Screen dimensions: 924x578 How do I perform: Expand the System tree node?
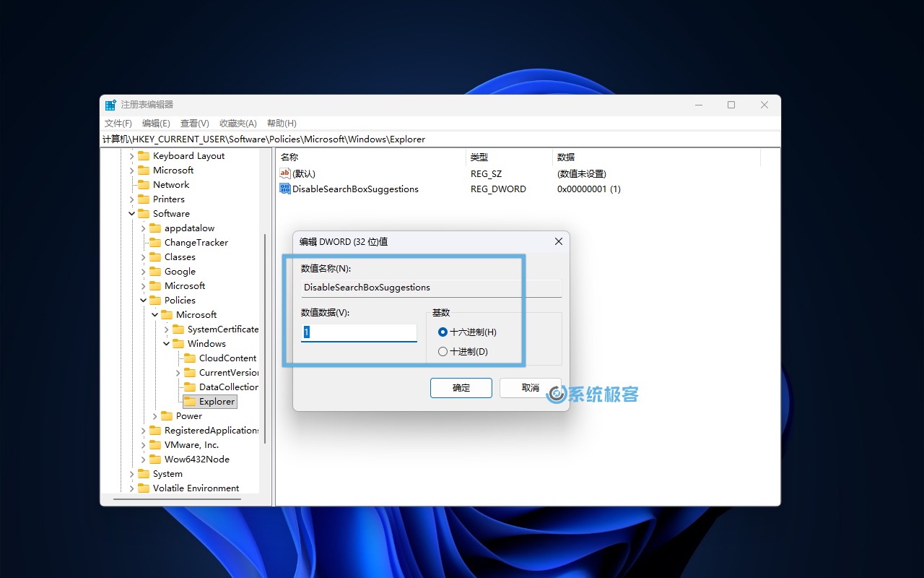pos(131,473)
